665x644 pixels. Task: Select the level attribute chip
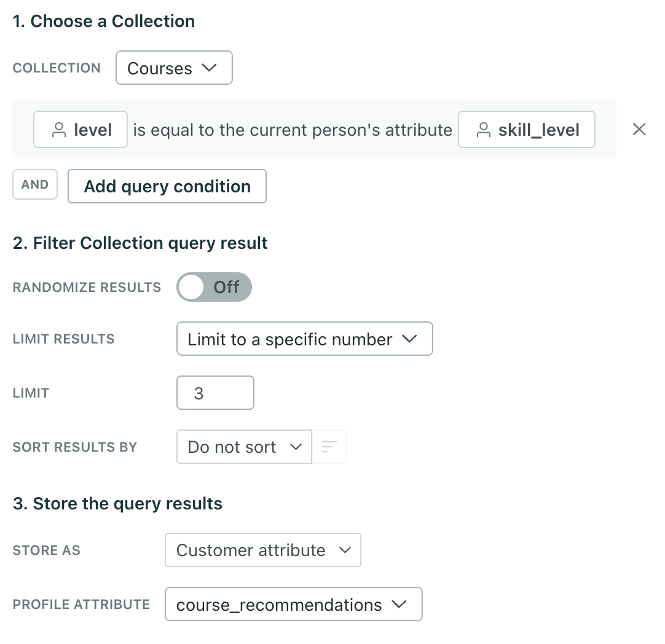click(80, 130)
